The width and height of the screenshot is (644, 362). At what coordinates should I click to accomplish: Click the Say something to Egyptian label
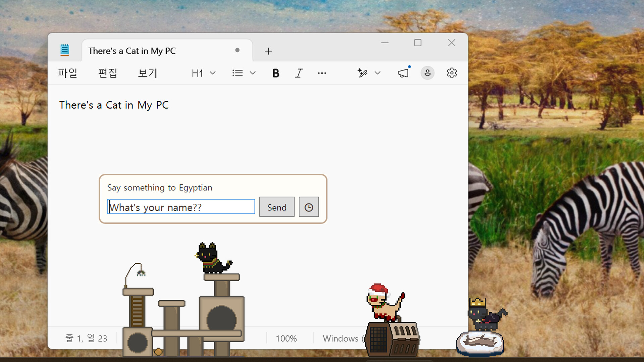(160, 188)
